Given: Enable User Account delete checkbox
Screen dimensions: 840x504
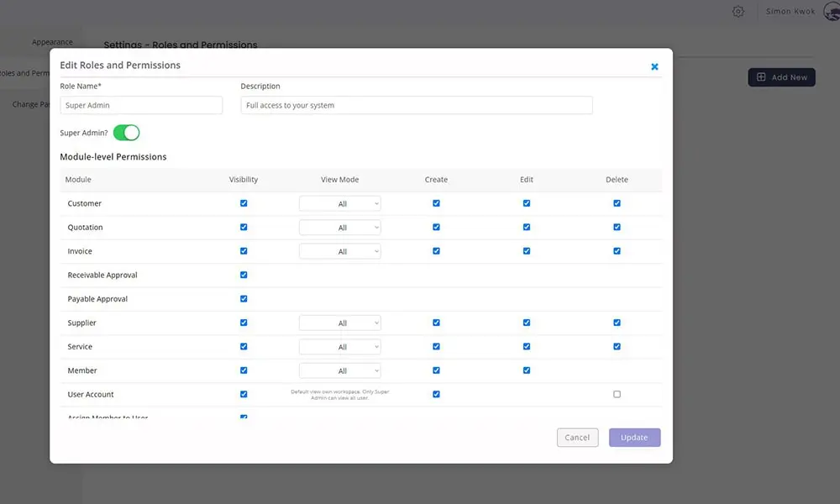Looking at the screenshot, I should pyautogui.click(x=617, y=394).
